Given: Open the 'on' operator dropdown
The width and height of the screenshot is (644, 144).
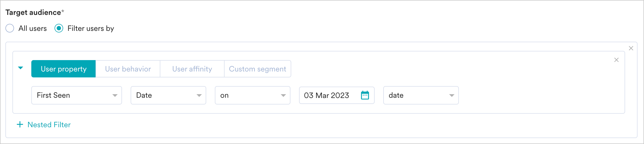Looking at the screenshot, I should (252, 95).
